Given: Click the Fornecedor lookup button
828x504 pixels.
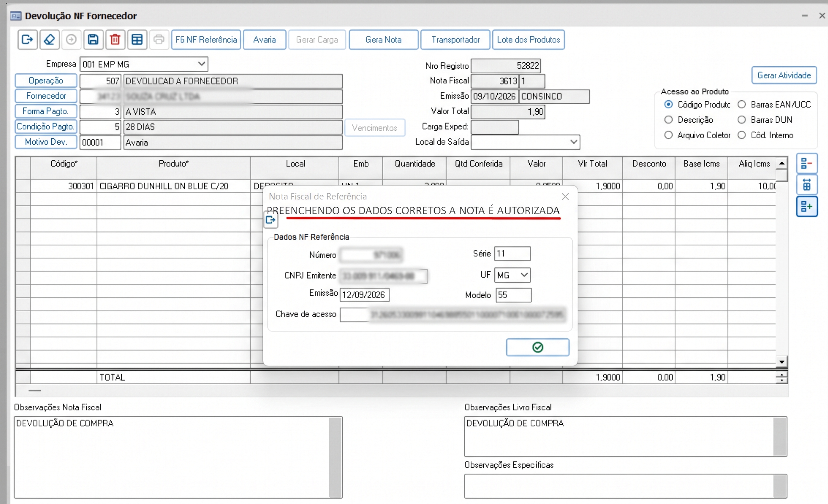Looking at the screenshot, I should coord(46,96).
